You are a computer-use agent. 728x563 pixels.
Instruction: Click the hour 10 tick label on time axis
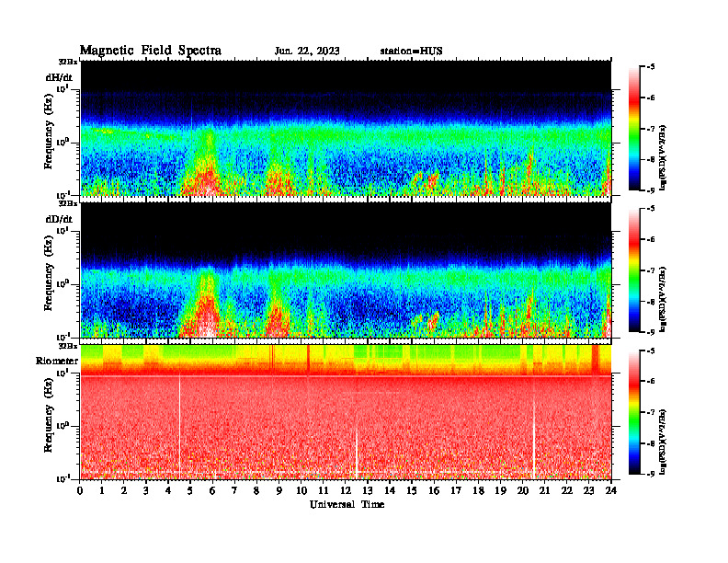pyautogui.click(x=301, y=490)
